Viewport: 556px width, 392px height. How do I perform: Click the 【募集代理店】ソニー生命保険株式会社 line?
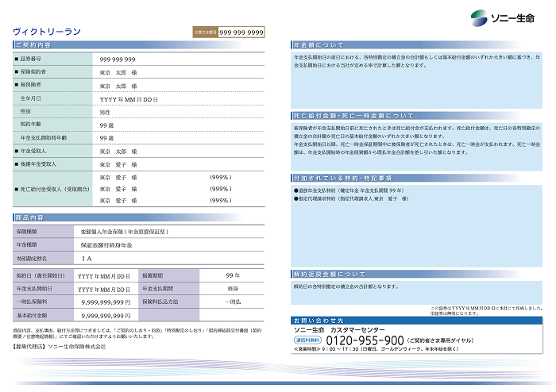(x=60, y=347)
